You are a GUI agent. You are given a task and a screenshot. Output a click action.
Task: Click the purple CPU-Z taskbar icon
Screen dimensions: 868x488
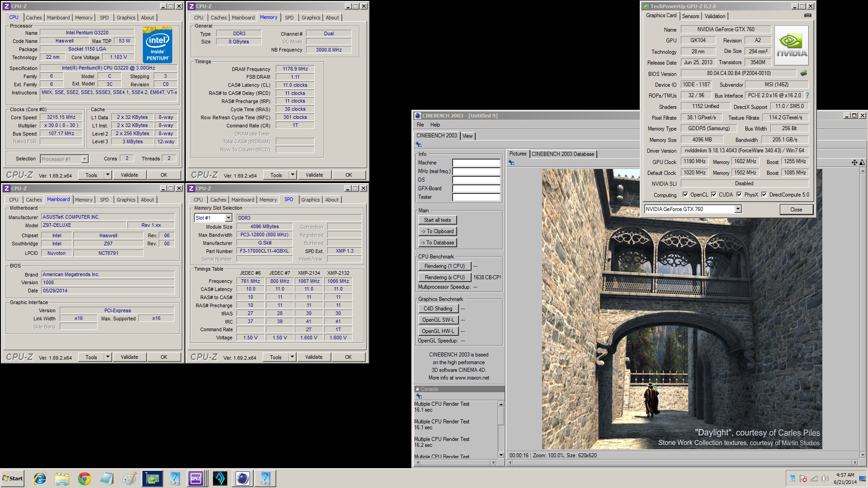coord(196,479)
